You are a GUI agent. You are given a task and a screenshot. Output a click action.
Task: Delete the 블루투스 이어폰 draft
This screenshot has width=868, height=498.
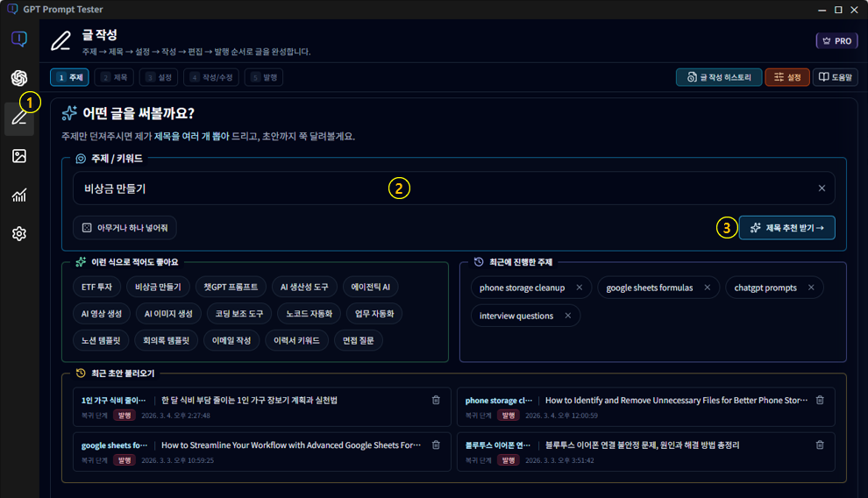[x=820, y=445]
